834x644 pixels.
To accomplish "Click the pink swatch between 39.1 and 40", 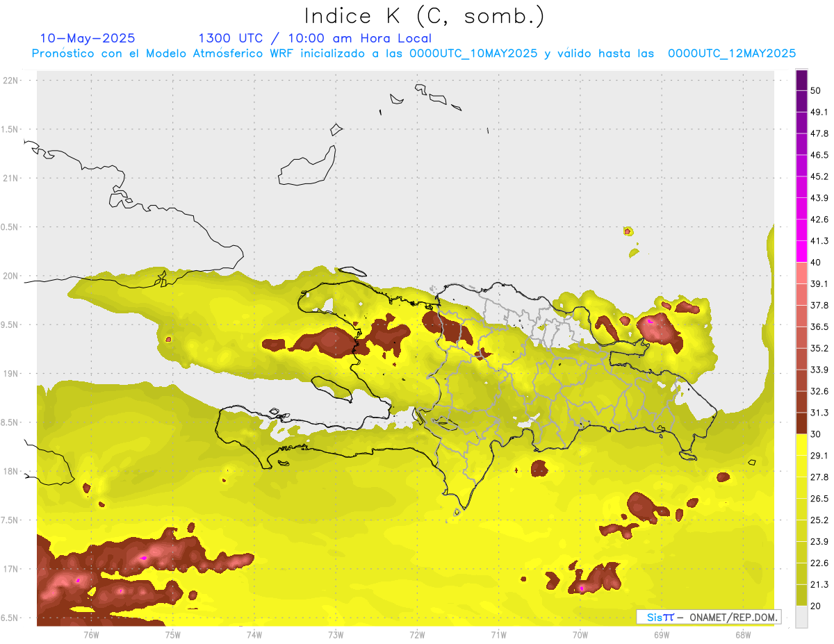I will coord(802,273).
